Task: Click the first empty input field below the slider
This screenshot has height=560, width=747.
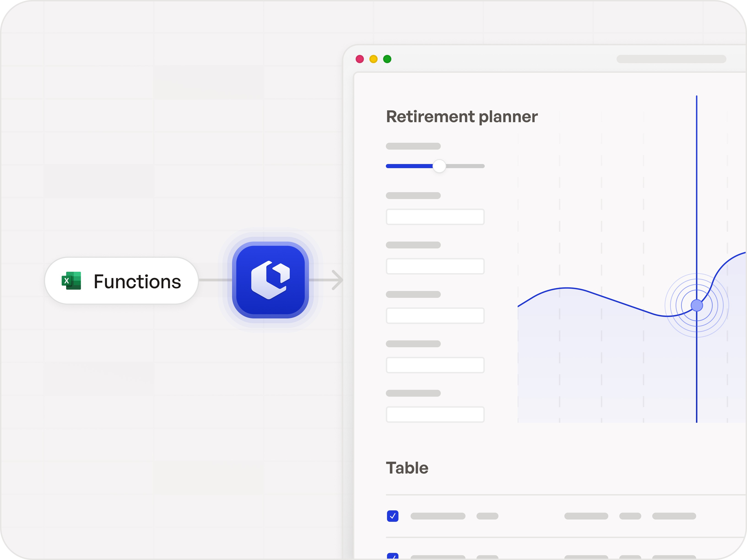Action: (x=435, y=217)
